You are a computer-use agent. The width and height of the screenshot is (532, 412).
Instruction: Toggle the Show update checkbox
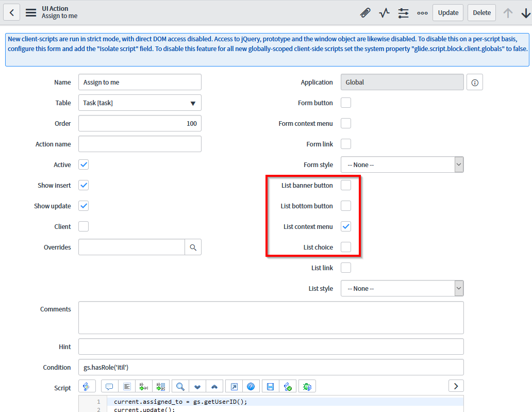point(84,206)
